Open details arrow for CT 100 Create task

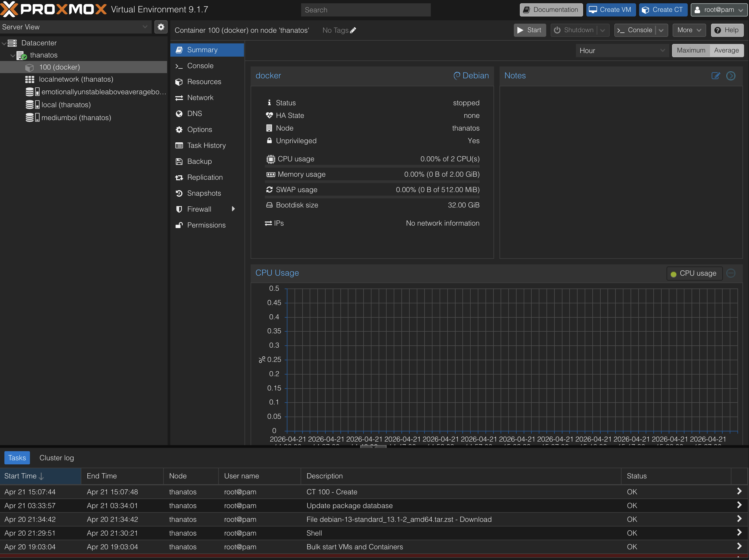739,492
